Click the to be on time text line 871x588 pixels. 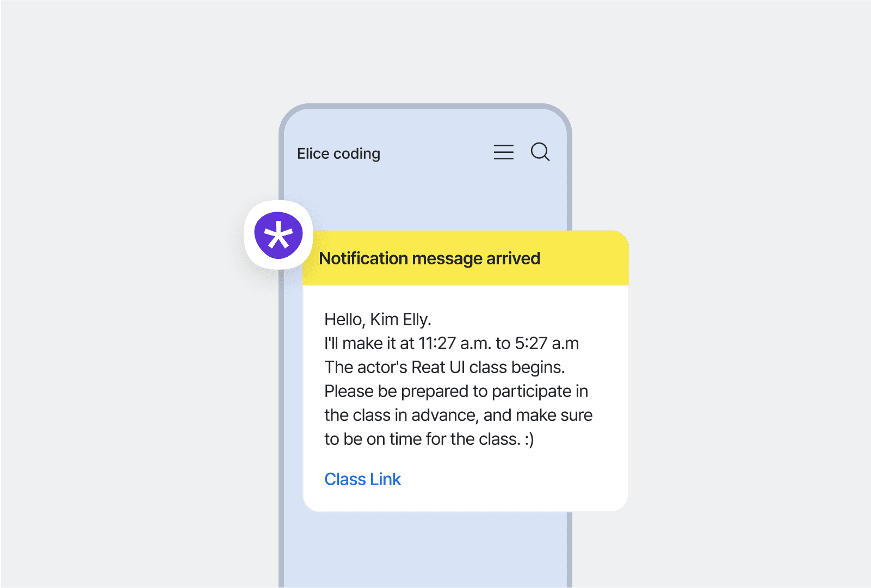click(429, 439)
